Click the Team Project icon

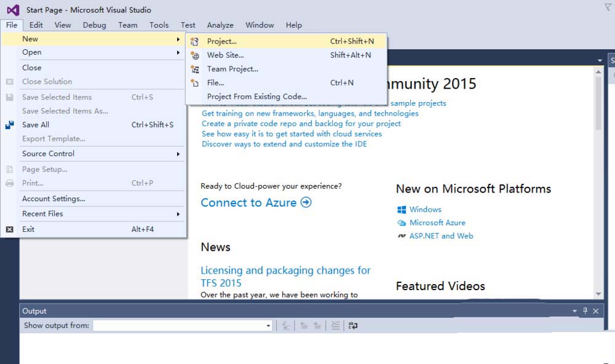[195, 69]
